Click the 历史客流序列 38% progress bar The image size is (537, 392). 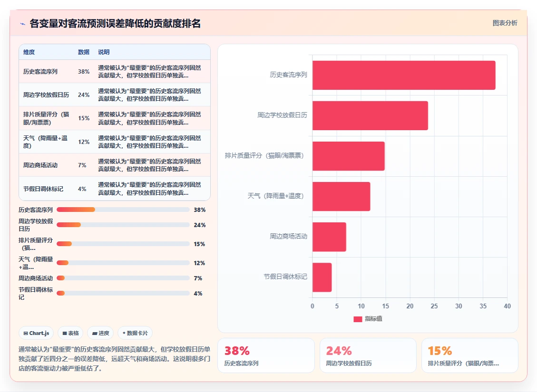click(x=123, y=210)
